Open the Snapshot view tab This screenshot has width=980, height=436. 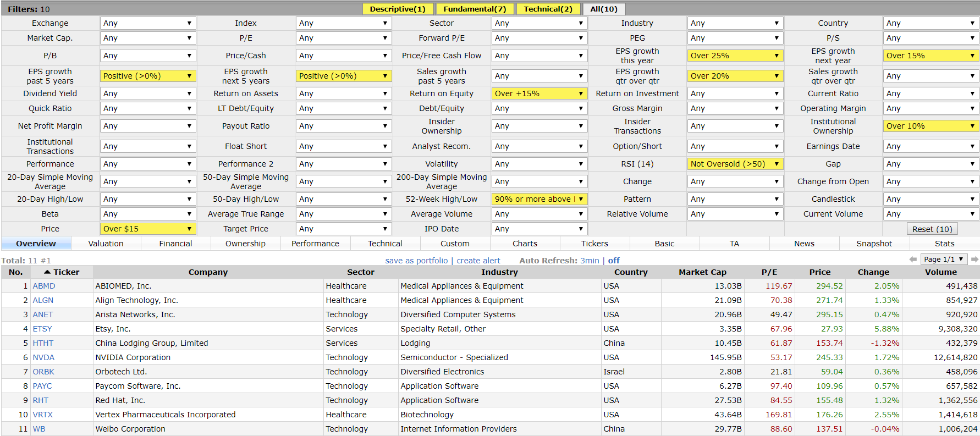click(x=874, y=244)
